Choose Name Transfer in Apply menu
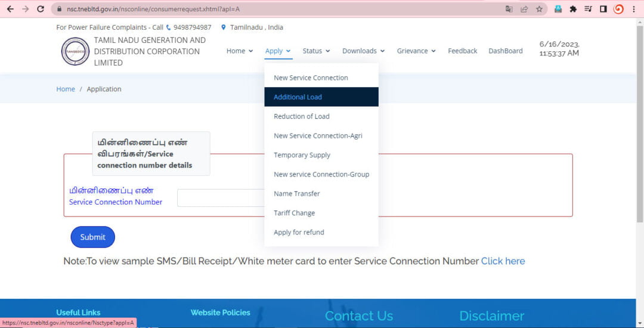This screenshot has width=644, height=328. 296,194
